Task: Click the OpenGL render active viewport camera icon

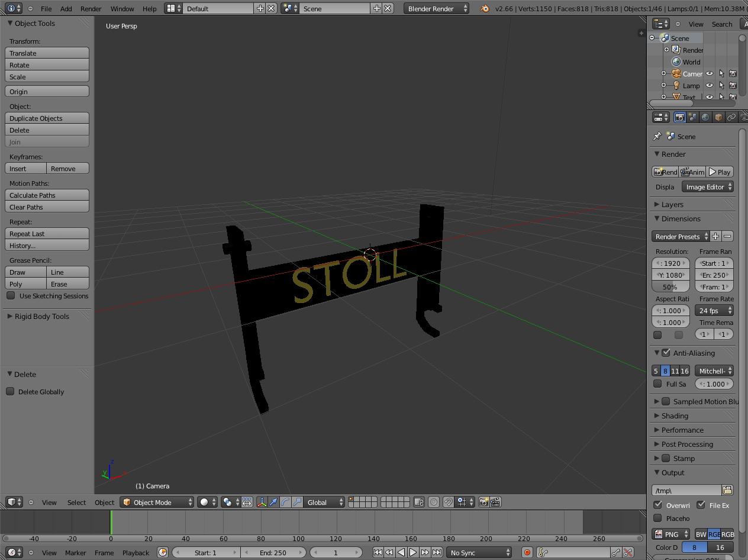Action: coord(483,502)
